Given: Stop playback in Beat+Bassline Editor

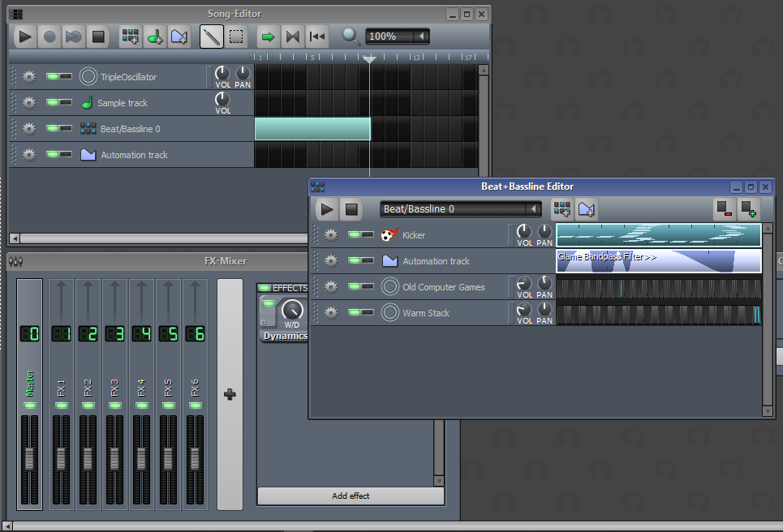Looking at the screenshot, I should click(x=351, y=209).
